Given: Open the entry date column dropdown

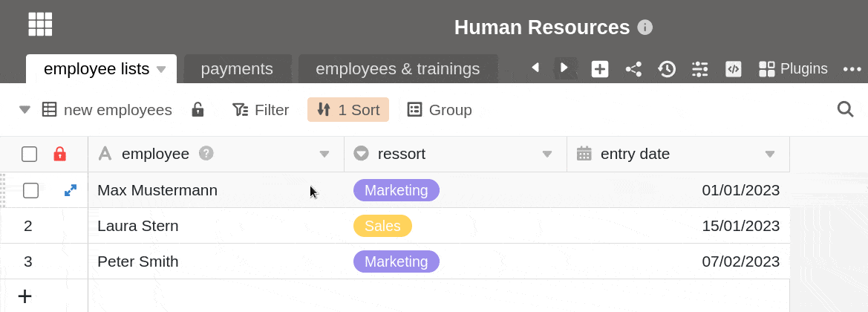Looking at the screenshot, I should pos(770,155).
